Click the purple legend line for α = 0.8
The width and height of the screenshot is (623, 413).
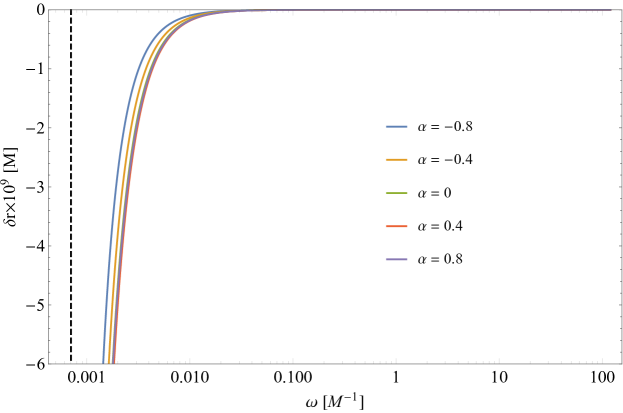(x=397, y=259)
